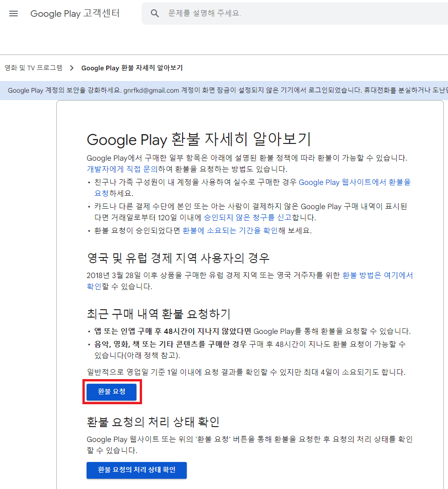Click the '환불 요청의 처리 상태 확인' button
Viewport: 448px width, 489px height.
click(x=136, y=470)
